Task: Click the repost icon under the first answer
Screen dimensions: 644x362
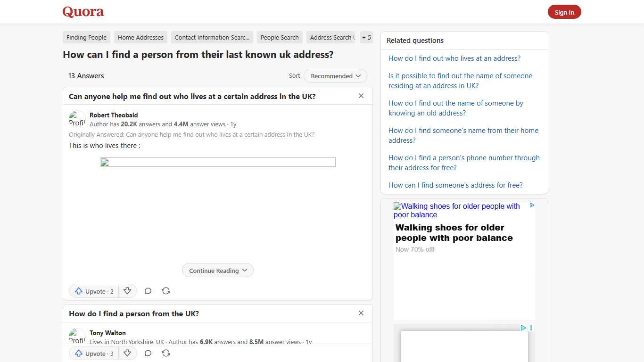Action: (165, 291)
